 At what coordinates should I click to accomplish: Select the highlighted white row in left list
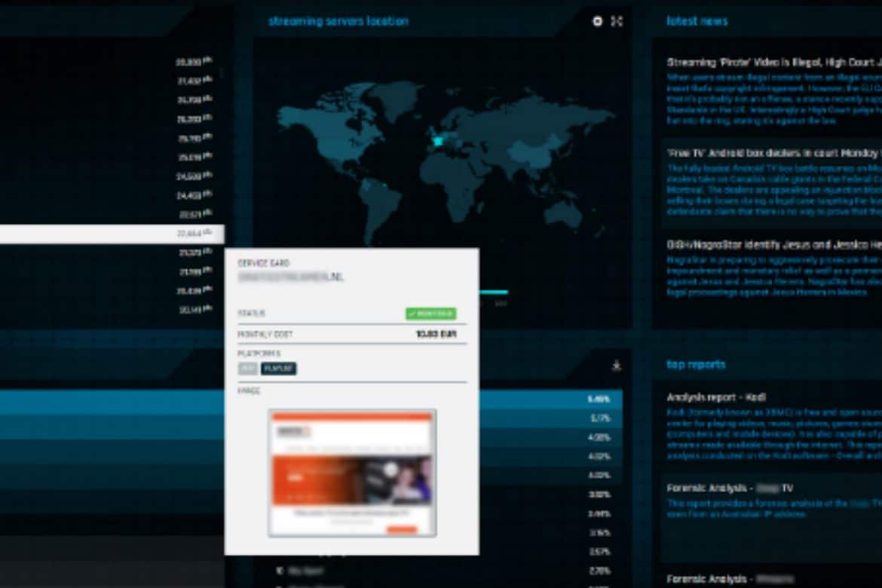click(x=112, y=234)
